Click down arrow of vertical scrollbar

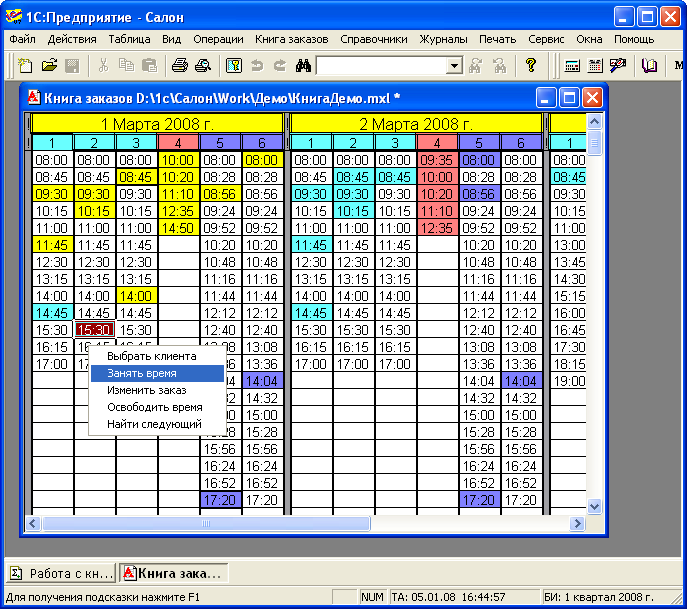point(594,507)
